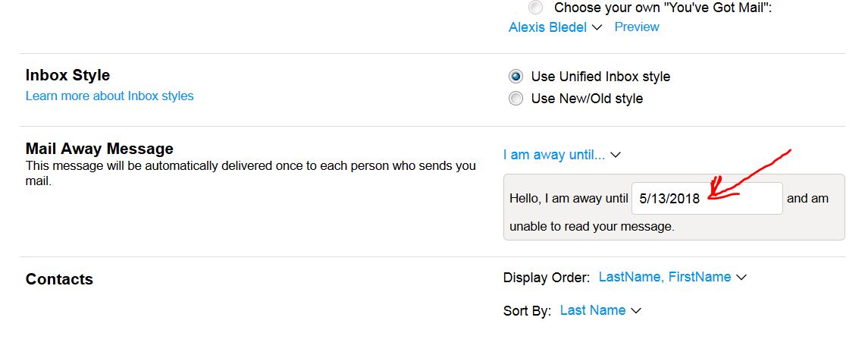The image size is (868, 352).
Task: Click the chevron next to "I am away until..."
Action: point(616,156)
